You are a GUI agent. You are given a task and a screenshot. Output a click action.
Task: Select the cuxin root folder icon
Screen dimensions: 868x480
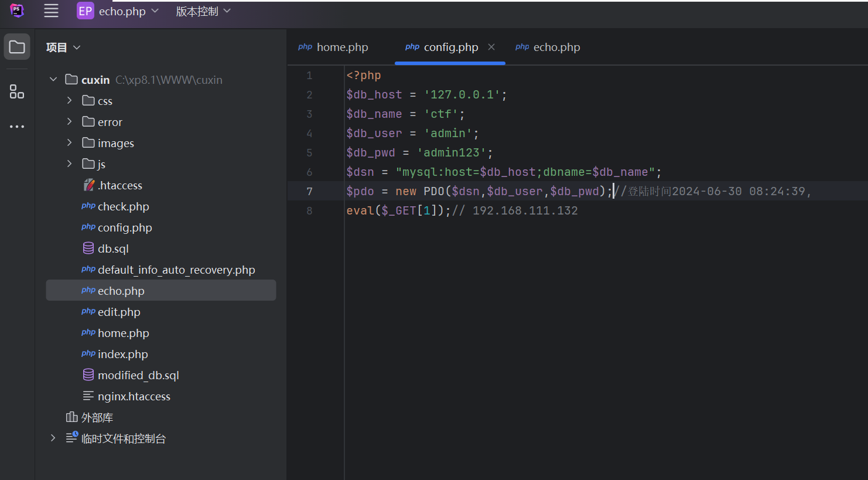(71, 79)
